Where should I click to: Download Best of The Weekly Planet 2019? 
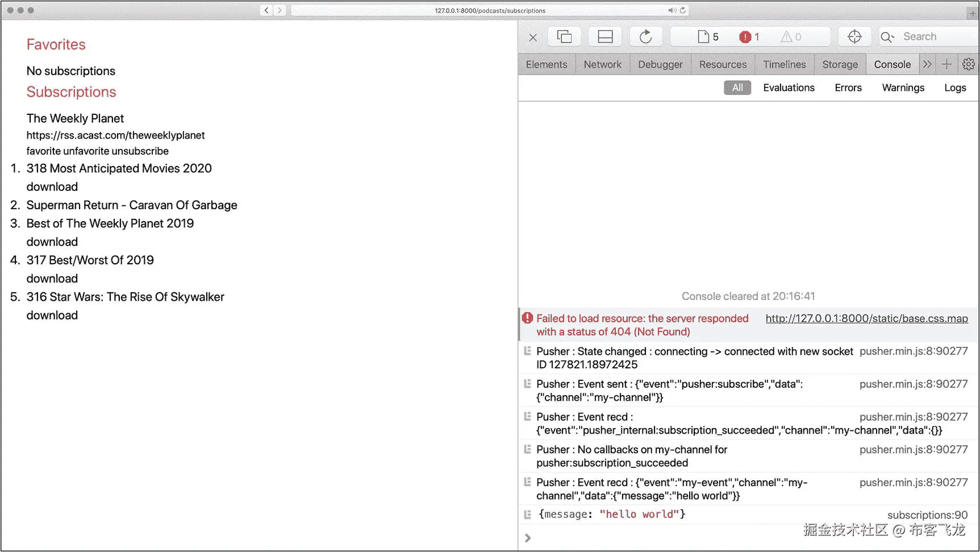pos(52,242)
